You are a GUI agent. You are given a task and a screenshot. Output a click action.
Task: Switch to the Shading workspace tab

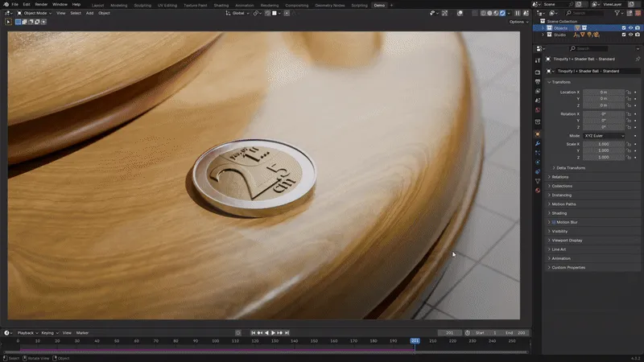[x=221, y=6]
